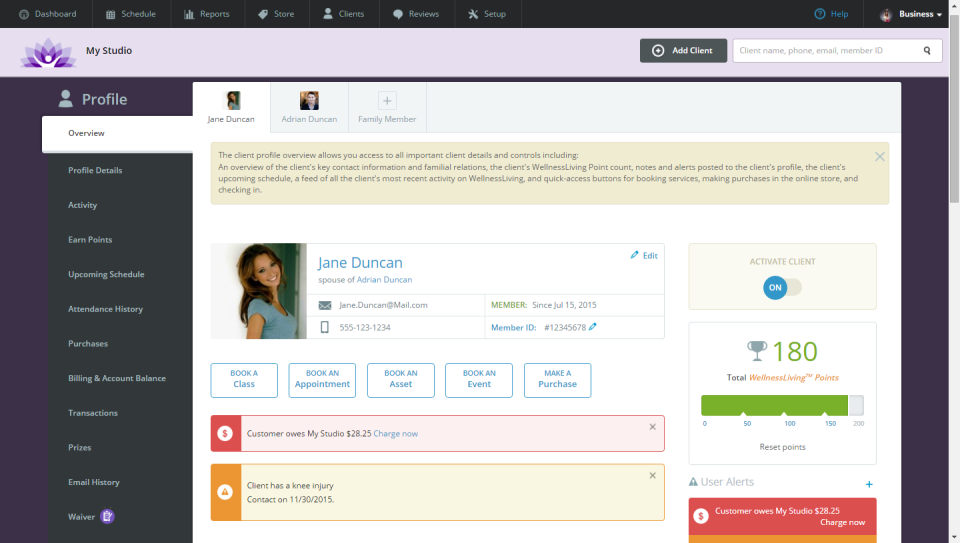Click the Book an Appointment button
This screenshot has height=543, width=960.
tap(322, 380)
